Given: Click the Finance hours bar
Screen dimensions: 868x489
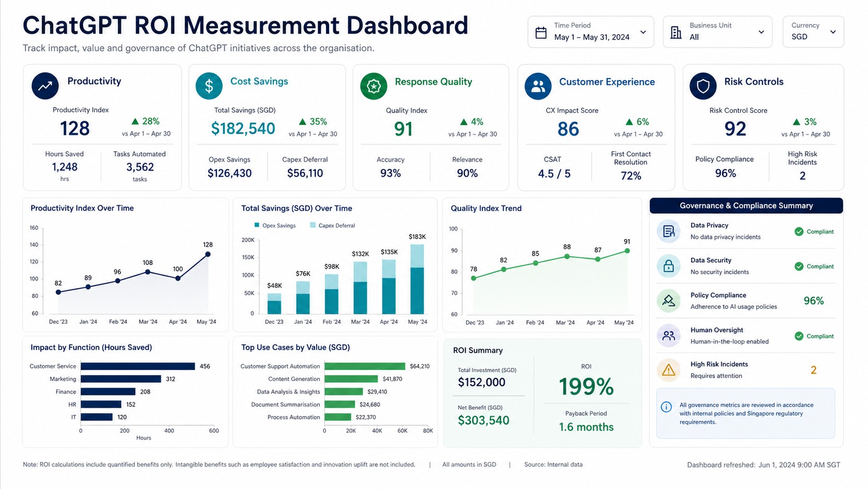Looking at the screenshot, I should point(108,392).
